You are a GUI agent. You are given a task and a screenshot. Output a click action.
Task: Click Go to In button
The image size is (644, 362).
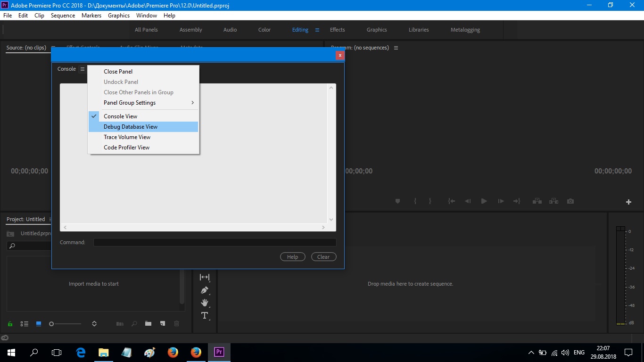click(x=451, y=201)
